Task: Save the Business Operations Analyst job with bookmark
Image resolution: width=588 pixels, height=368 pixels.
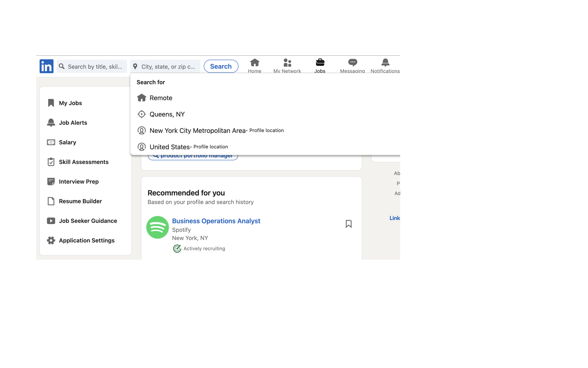Action: (349, 224)
